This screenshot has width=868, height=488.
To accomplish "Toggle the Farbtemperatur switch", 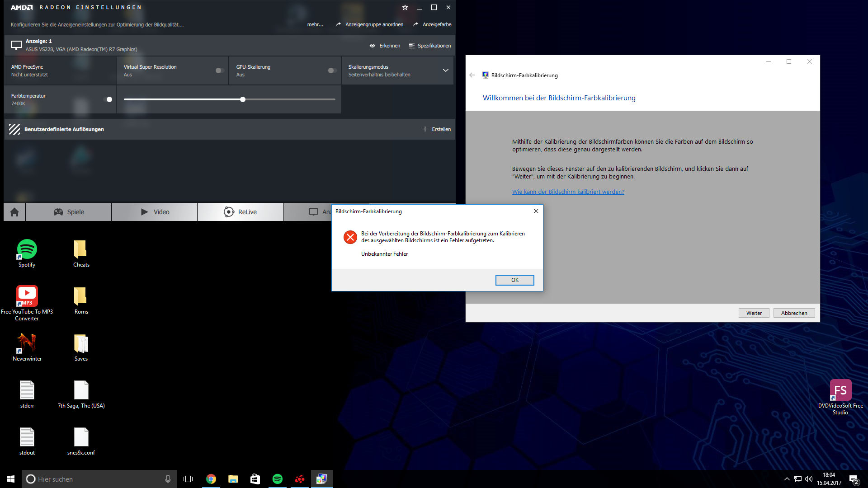I will click(x=108, y=99).
